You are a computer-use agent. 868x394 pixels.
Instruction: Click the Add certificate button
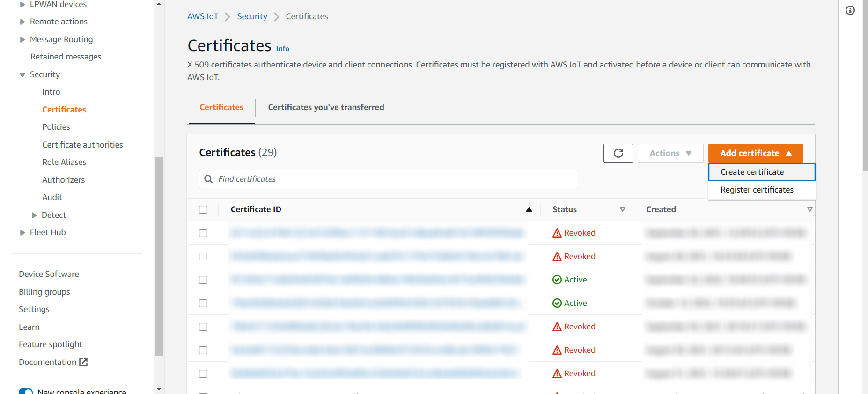coord(755,153)
